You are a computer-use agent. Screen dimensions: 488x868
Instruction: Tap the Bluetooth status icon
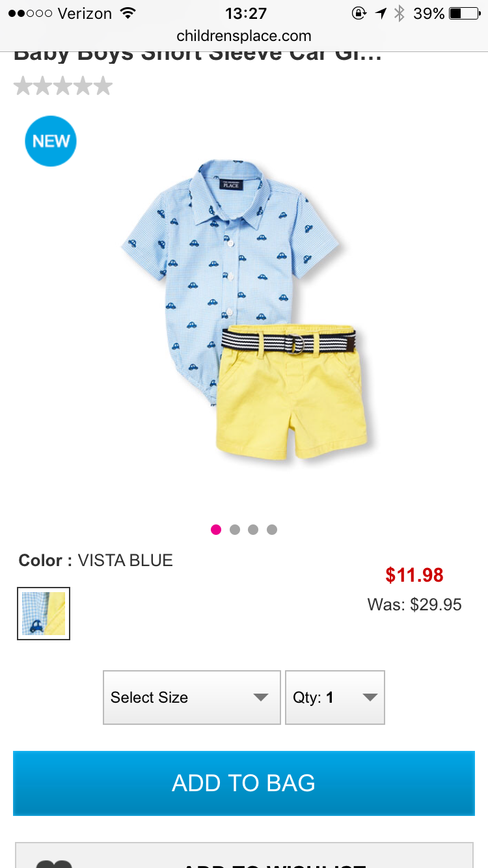click(400, 13)
